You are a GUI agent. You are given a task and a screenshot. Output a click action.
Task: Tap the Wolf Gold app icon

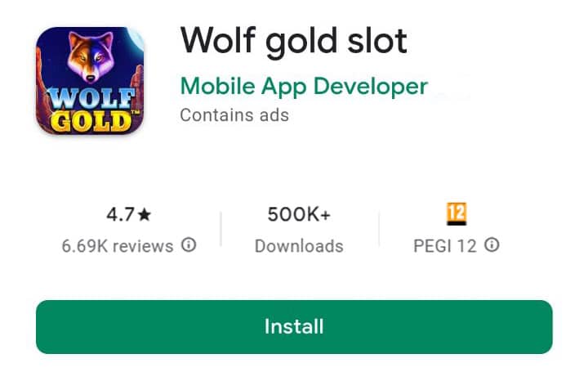pyautogui.click(x=90, y=80)
